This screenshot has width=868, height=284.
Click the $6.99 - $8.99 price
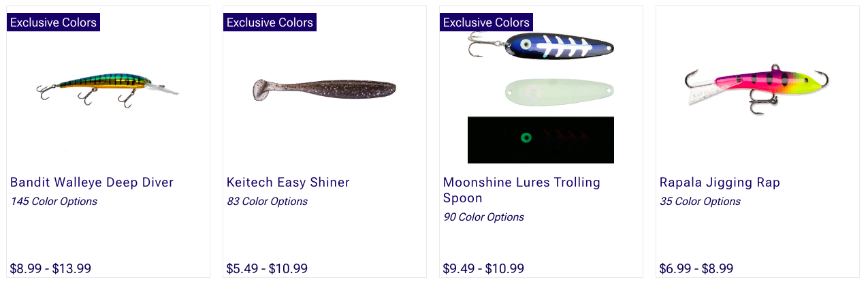pyautogui.click(x=696, y=268)
